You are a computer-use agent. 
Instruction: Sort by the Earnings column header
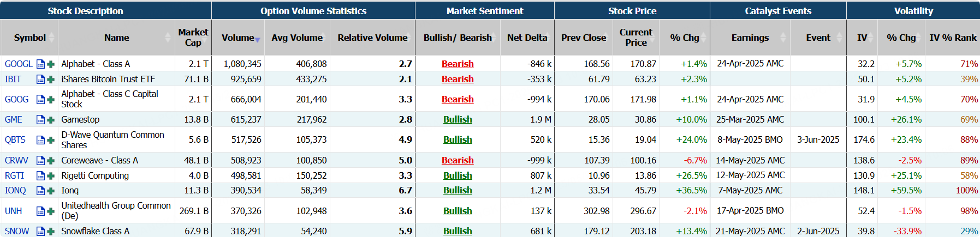(x=750, y=38)
